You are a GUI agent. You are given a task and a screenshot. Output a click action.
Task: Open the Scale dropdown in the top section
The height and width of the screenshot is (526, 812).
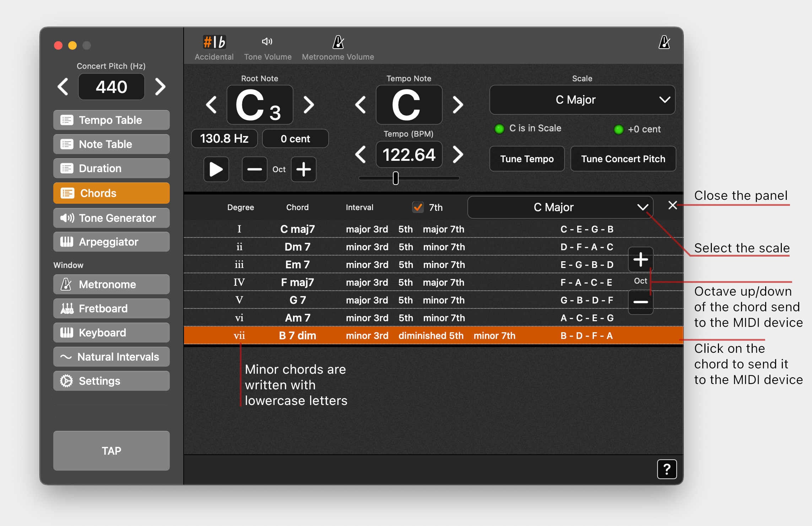click(x=582, y=100)
